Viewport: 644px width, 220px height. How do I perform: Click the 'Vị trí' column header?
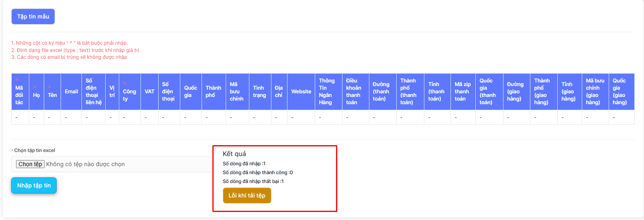(x=112, y=92)
